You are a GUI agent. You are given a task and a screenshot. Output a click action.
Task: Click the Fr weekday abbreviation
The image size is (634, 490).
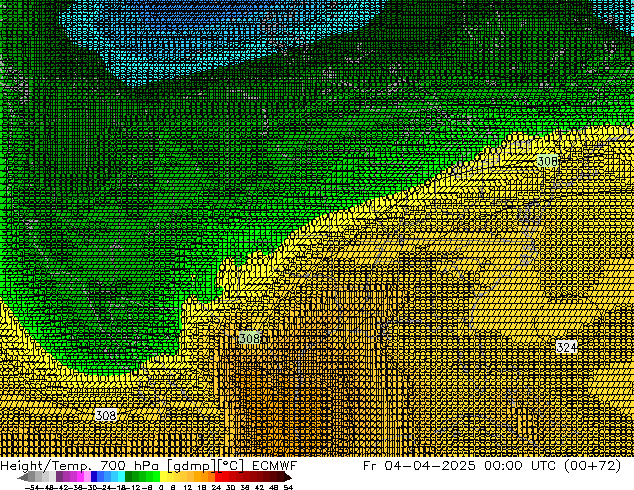370,466
